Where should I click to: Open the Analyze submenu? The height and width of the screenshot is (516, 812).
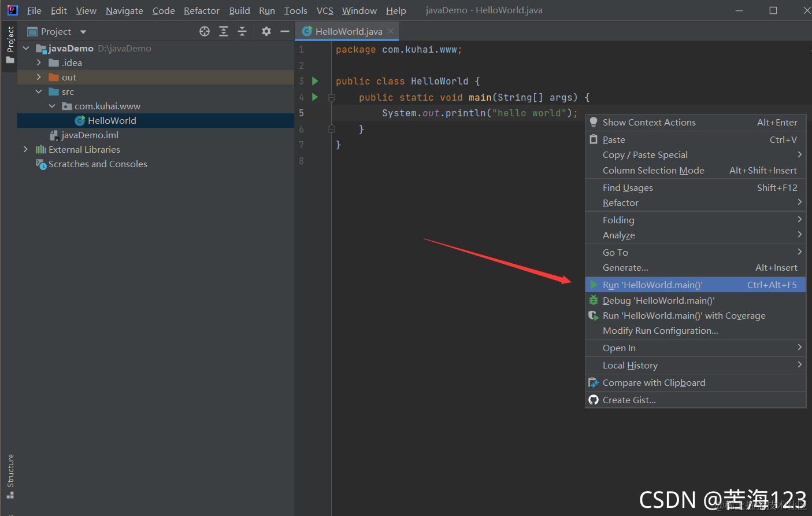point(696,235)
